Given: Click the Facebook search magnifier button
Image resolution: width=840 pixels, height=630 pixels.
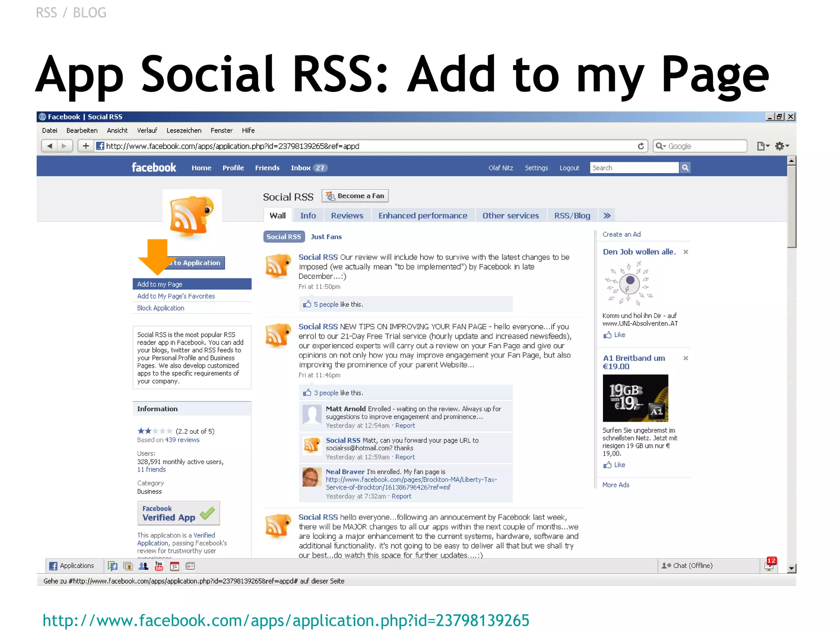Looking at the screenshot, I should [x=685, y=167].
